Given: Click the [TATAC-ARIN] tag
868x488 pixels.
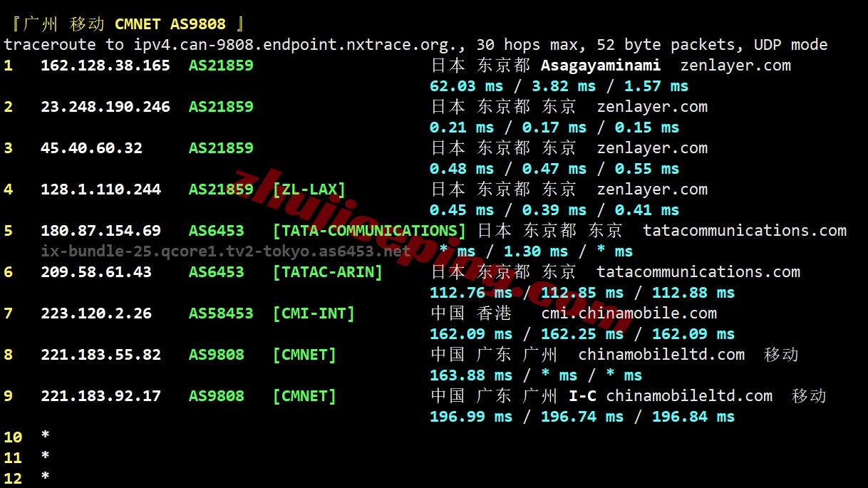Looking at the screenshot, I should (x=328, y=272).
